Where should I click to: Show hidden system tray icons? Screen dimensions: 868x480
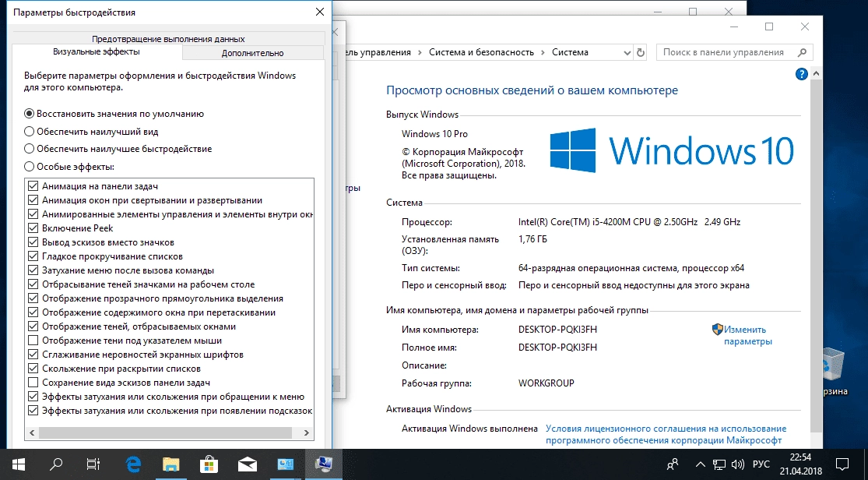[701, 464]
